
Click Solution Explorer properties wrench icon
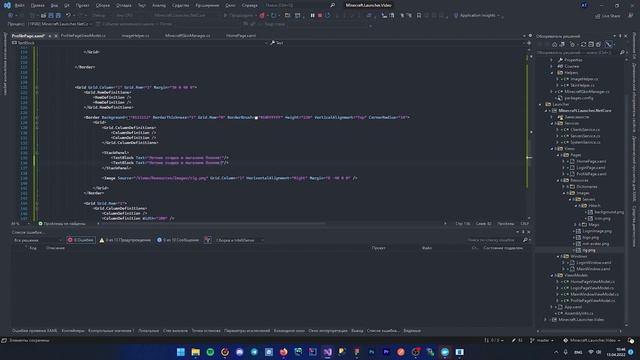point(608,44)
